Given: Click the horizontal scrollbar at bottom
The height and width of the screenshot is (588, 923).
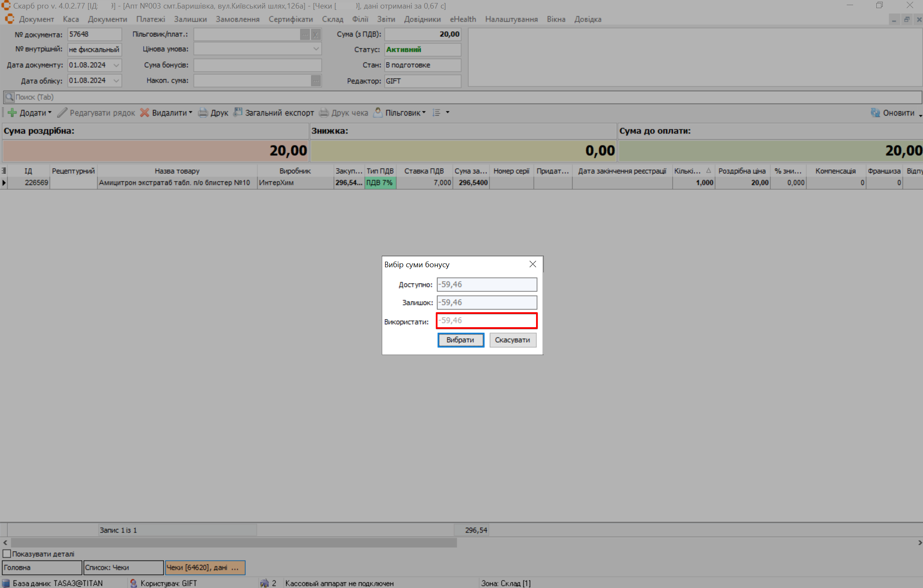Looking at the screenshot, I should pyautogui.click(x=234, y=543).
